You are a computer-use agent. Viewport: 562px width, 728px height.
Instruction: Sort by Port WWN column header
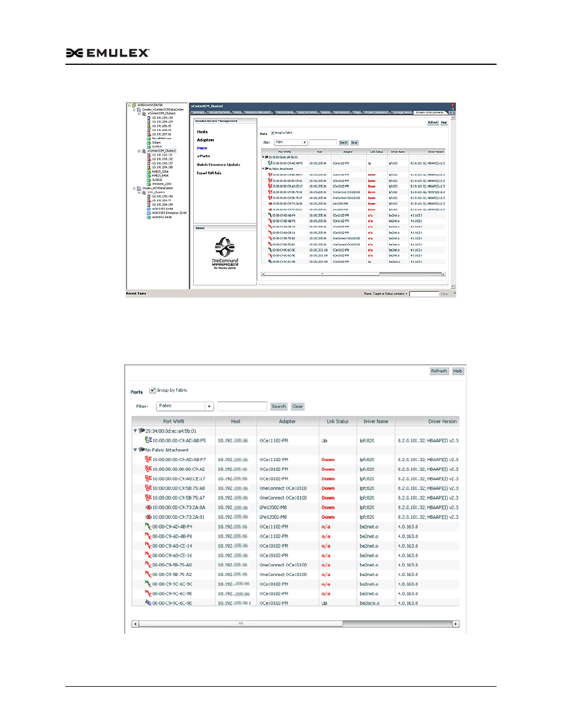173,421
